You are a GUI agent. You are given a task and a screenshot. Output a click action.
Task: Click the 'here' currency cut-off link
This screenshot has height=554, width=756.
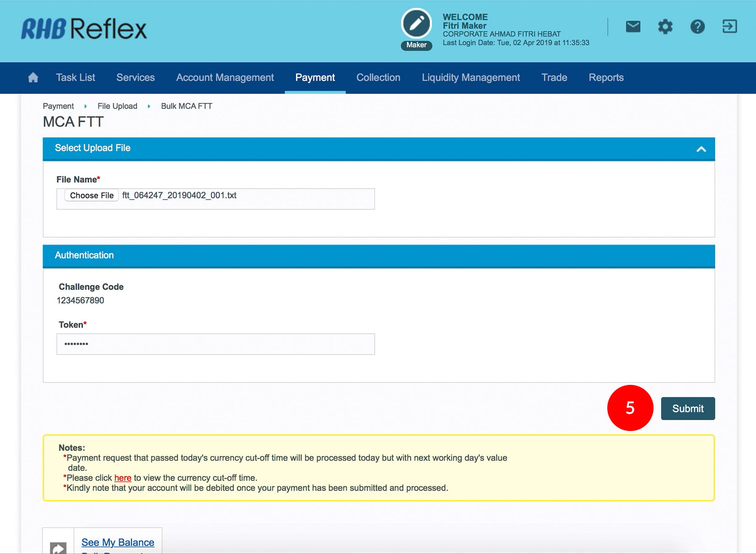pyautogui.click(x=123, y=478)
